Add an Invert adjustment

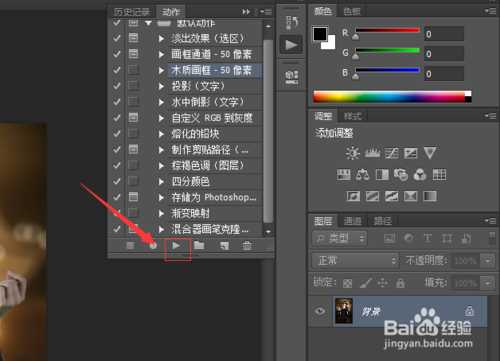(x=353, y=196)
